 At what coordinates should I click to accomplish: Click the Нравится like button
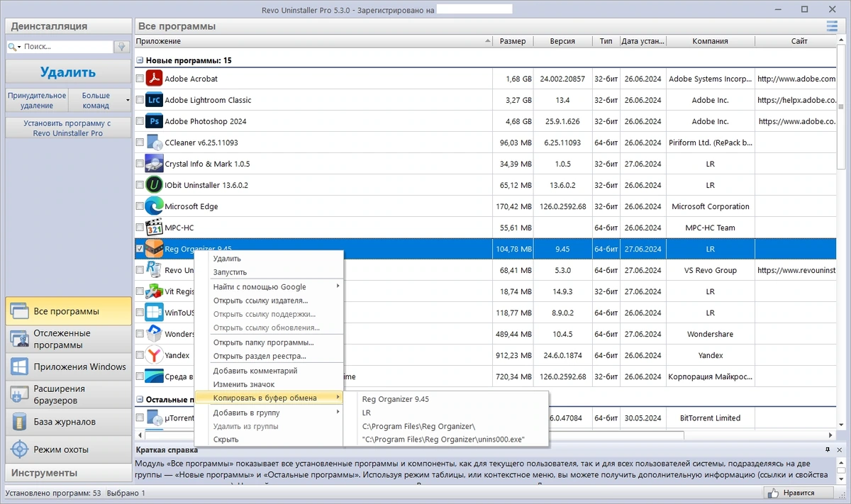(799, 493)
